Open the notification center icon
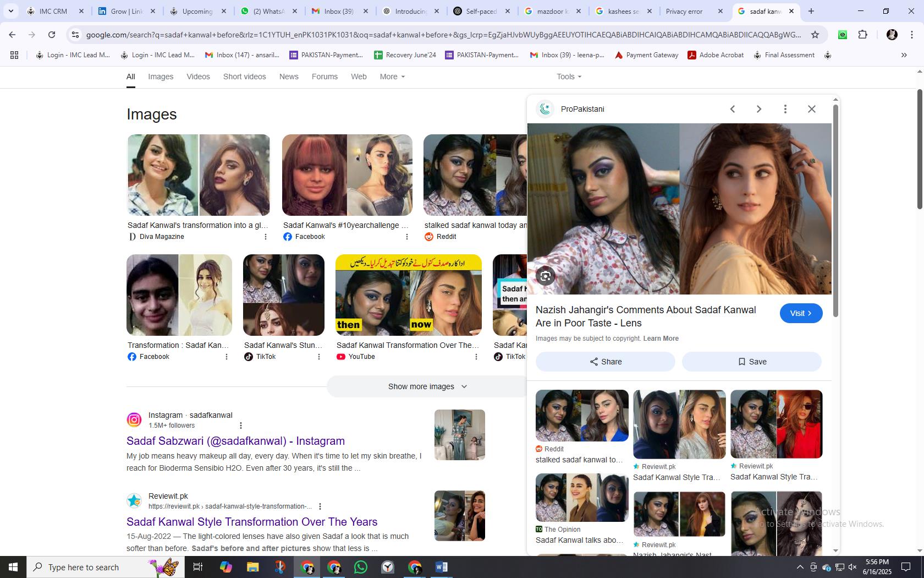Viewport: 924px width, 578px height. 905,567
